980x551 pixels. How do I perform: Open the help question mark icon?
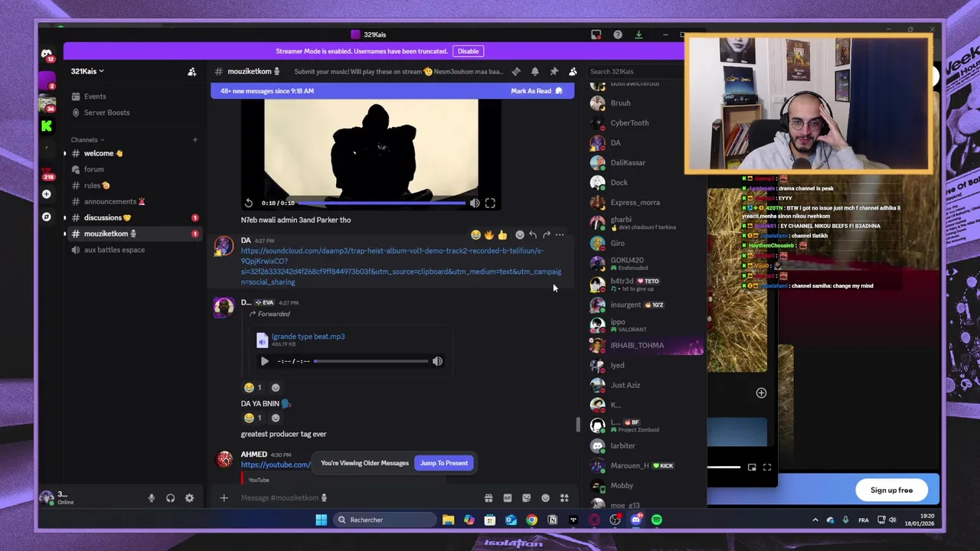pyautogui.click(x=618, y=34)
